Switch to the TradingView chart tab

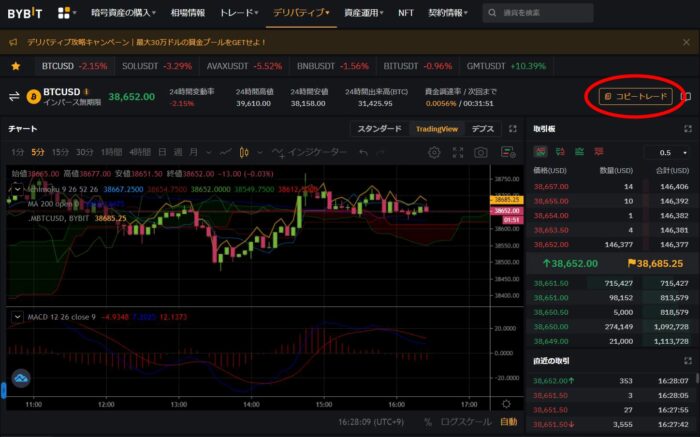[437, 129]
